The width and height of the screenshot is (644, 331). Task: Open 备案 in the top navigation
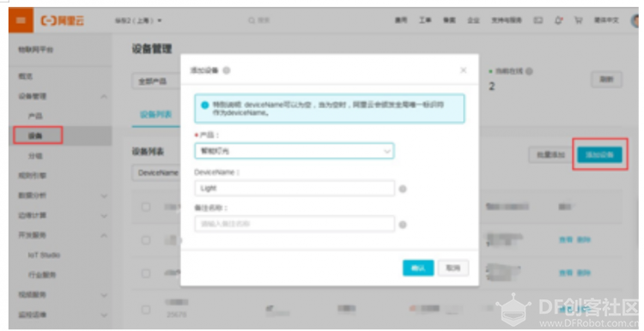(449, 20)
